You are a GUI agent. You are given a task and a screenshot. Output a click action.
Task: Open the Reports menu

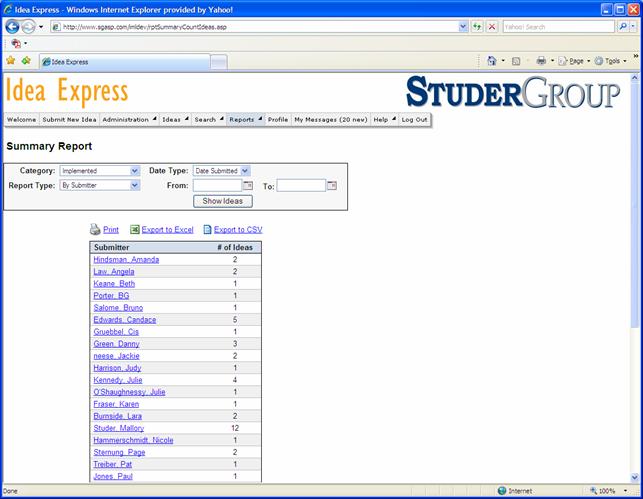click(x=245, y=119)
